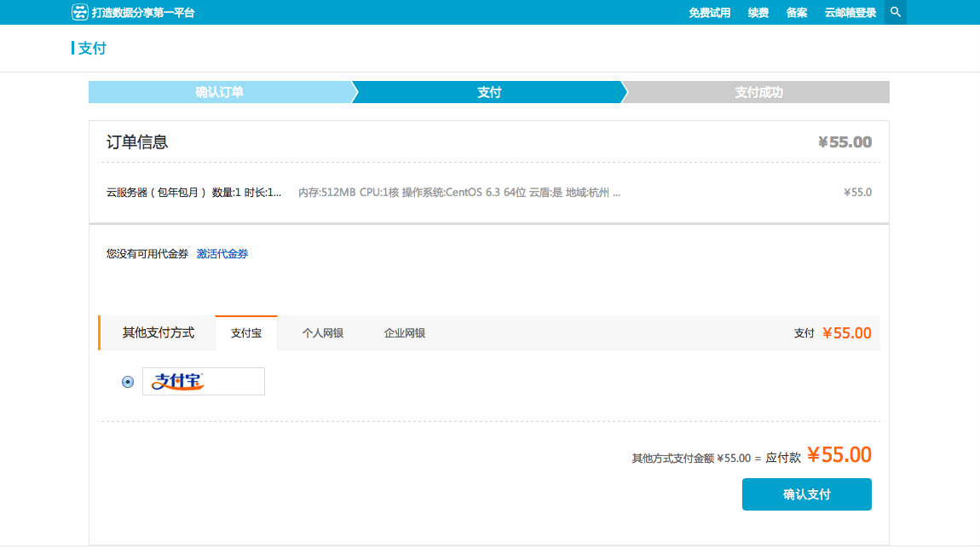Viewport: 980px width, 560px height.
Task: Open the search magnifier icon
Action: (894, 12)
